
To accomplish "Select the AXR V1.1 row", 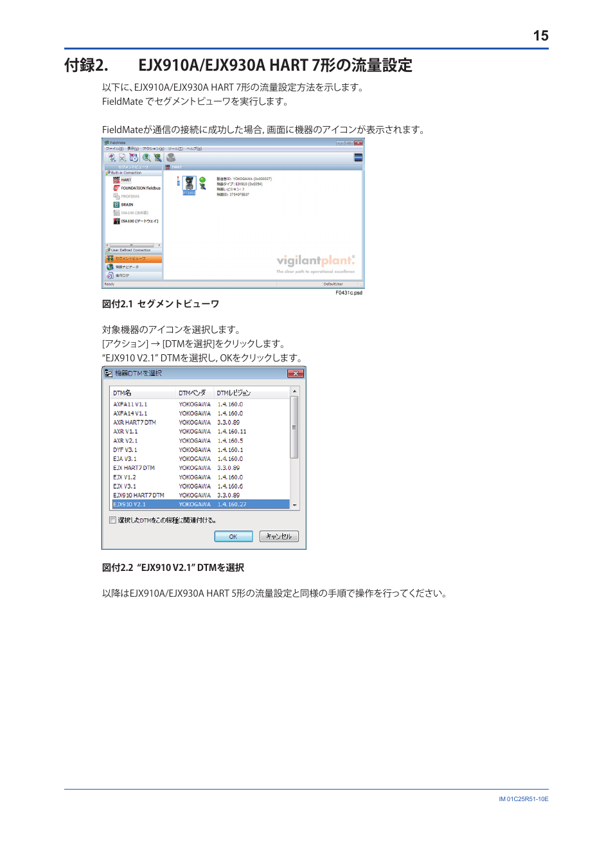I will tap(200, 431).
